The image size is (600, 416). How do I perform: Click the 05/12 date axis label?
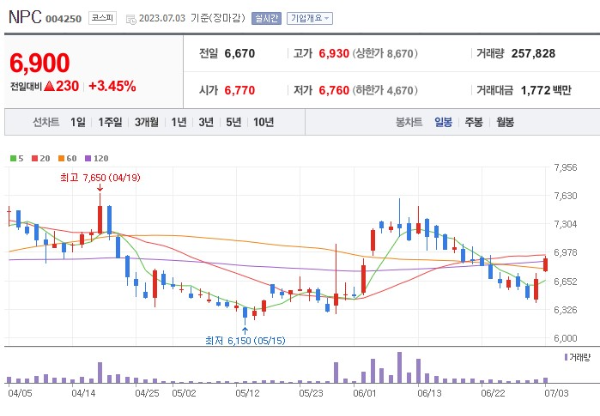click(x=247, y=393)
